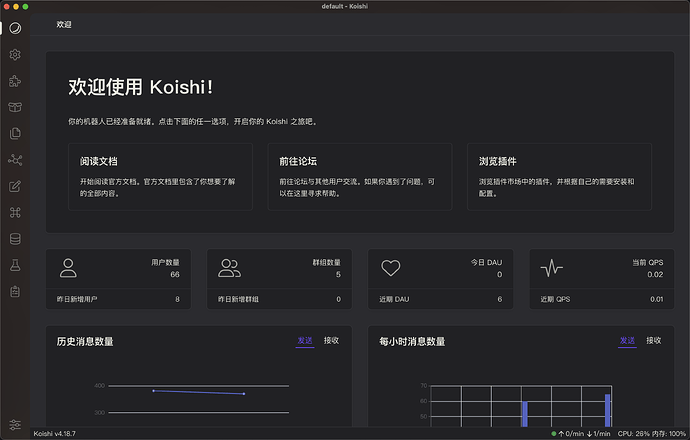
Task: Click the 用户数量 statistics card
Action: (x=118, y=278)
